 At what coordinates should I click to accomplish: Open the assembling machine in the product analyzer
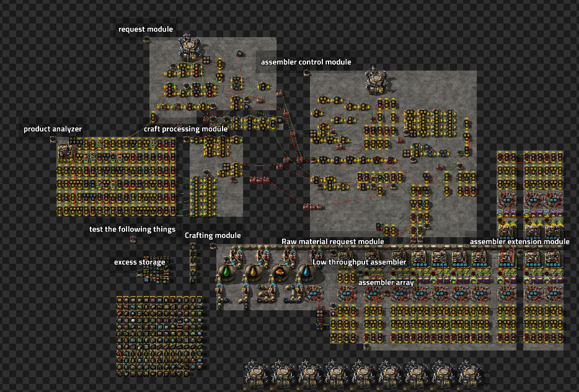tap(66, 153)
